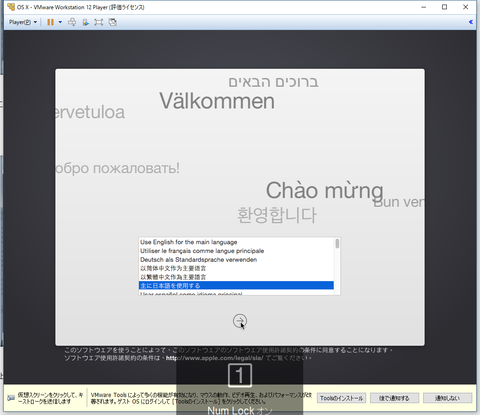Open the apple.com/legal/sla link
The height and width of the screenshot is (415, 480).
(215, 358)
